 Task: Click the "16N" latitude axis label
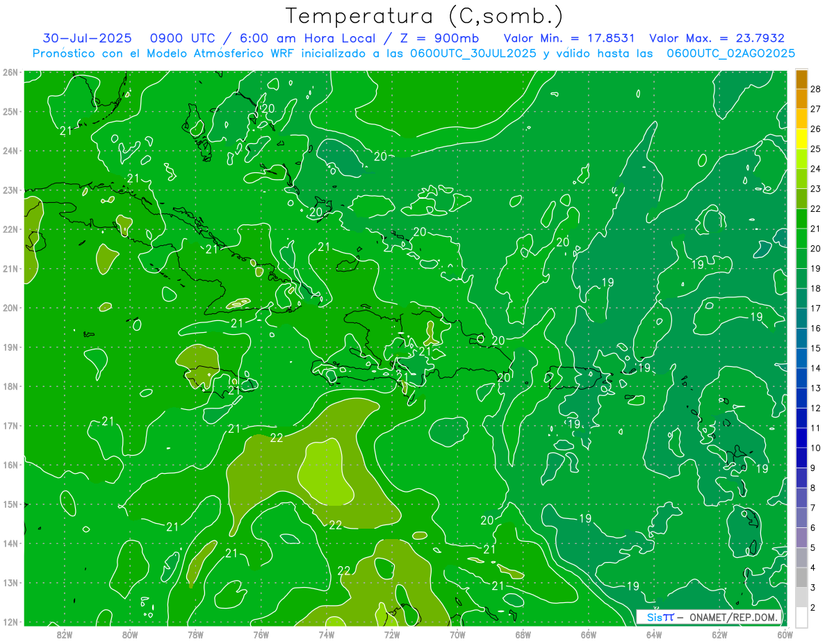tap(10, 465)
